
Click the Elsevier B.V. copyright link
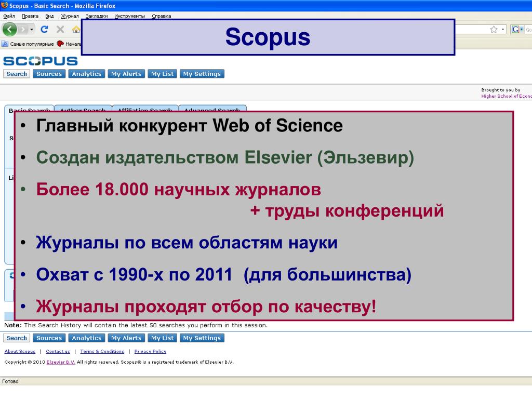tap(61, 362)
